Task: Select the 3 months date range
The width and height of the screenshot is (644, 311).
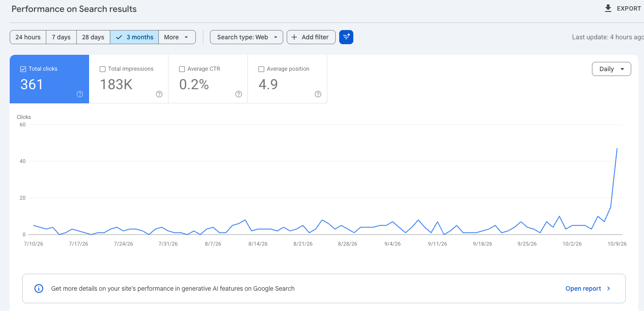Action: point(135,37)
